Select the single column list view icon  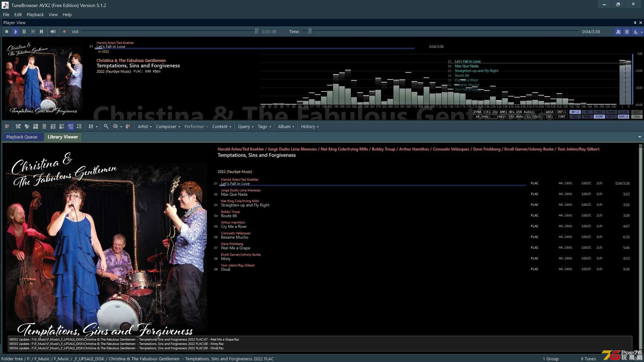pos(44,126)
